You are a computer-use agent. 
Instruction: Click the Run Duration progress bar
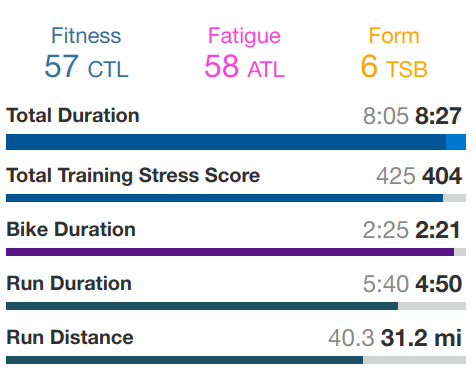point(236,306)
